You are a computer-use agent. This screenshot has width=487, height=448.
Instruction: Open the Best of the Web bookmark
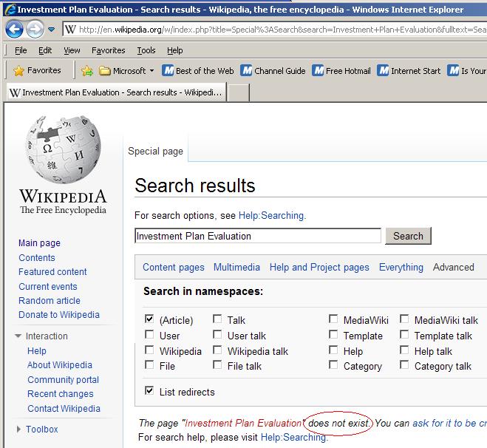click(198, 71)
